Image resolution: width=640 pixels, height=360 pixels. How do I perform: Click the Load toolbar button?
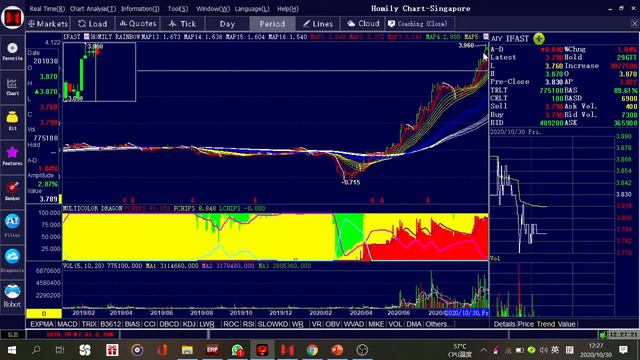point(93,24)
